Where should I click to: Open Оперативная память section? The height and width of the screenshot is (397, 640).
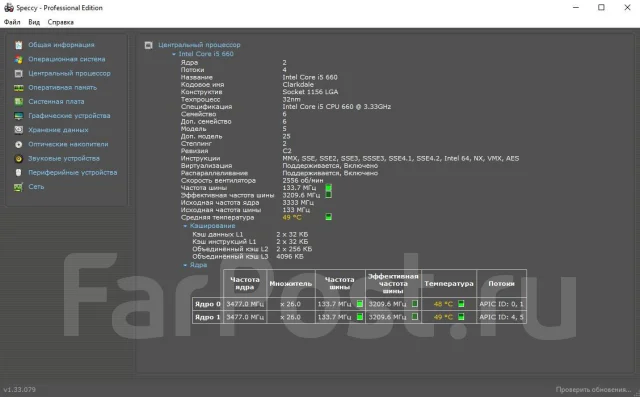[x=62, y=88]
